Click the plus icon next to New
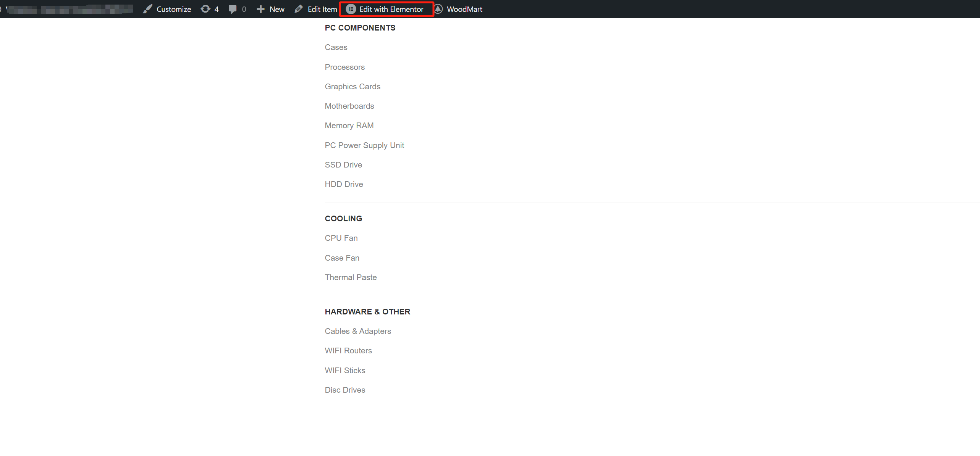Image resolution: width=980 pixels, height=456 pixels. [260, 9]
